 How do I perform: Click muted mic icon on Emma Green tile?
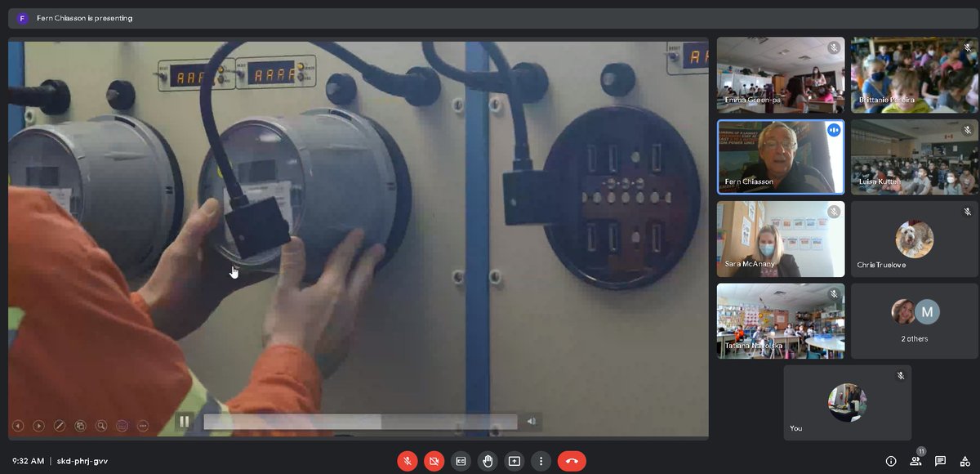click(x=834, y=47)
